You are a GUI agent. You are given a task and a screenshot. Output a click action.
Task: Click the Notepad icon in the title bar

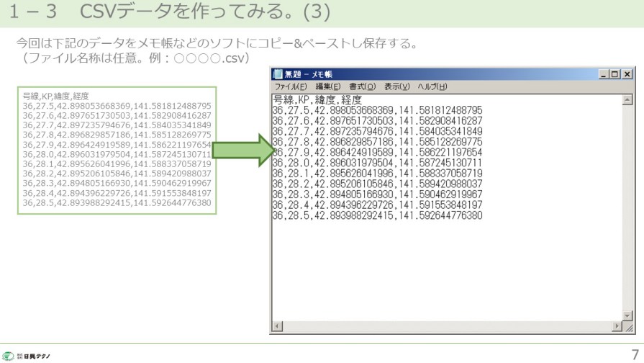pyautogui.click(x=278, y=74)
